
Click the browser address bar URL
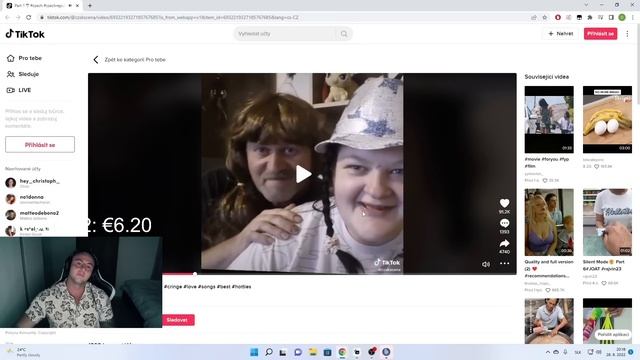(x=173, y=18)
